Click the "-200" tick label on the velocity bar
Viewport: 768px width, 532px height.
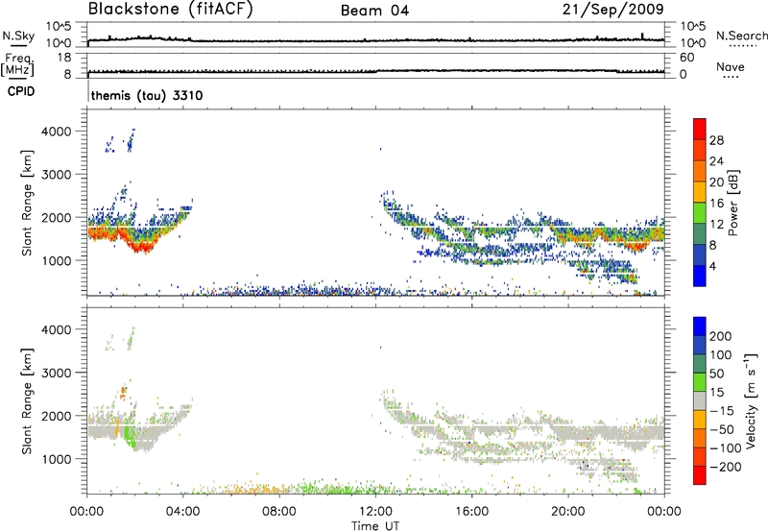point(726,467)
